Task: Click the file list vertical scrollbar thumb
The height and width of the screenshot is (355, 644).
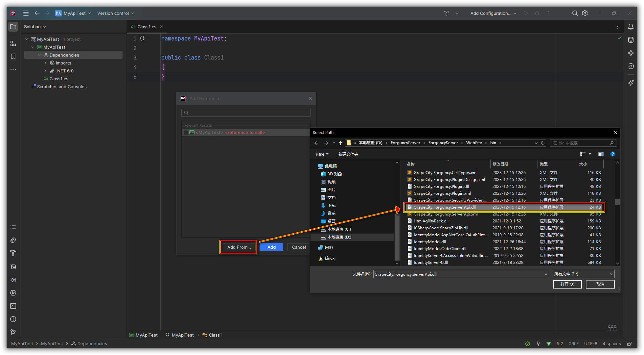Action: click(x=617, y=202)
